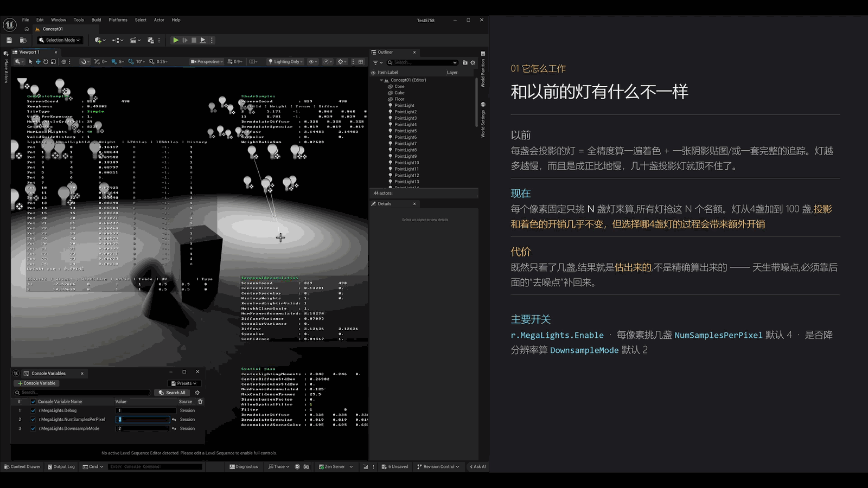
Task: Click the trash icon in Console Variables header
Action: point(200,402)
